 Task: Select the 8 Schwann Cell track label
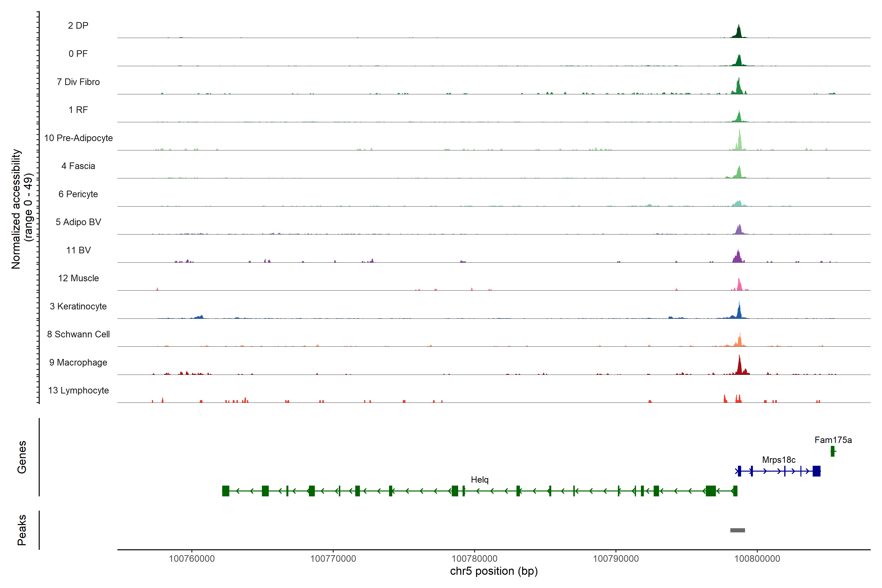pos(78,334)
